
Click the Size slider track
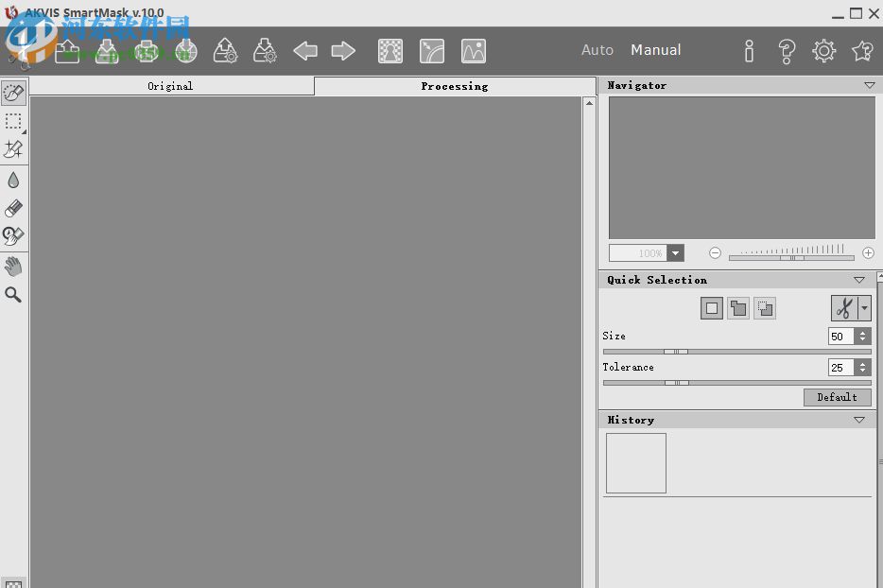(737, 352)
